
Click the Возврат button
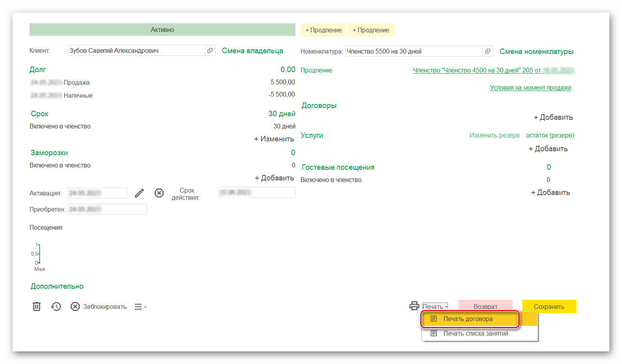[x=485, y=306]
